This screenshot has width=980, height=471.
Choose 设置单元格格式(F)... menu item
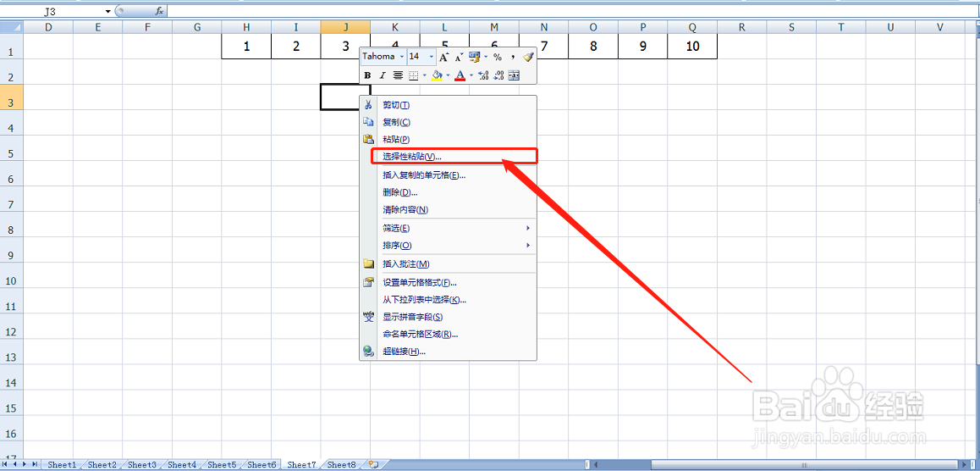448,283
